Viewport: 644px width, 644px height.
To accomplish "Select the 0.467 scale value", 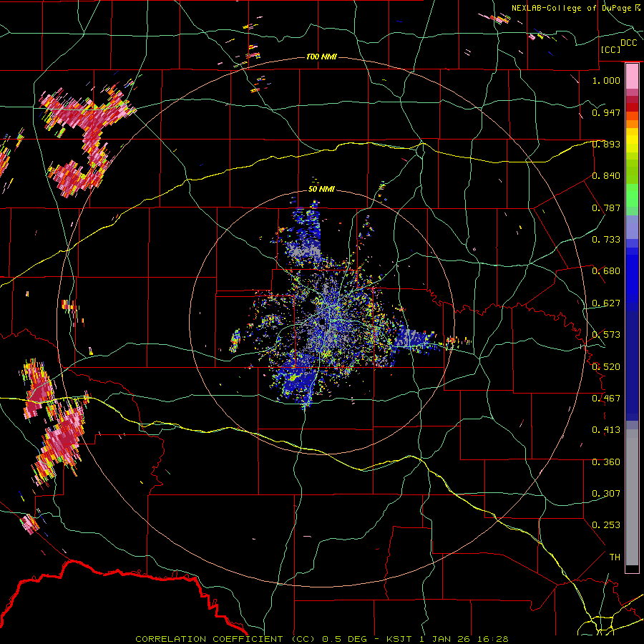I will pos(606,398).
